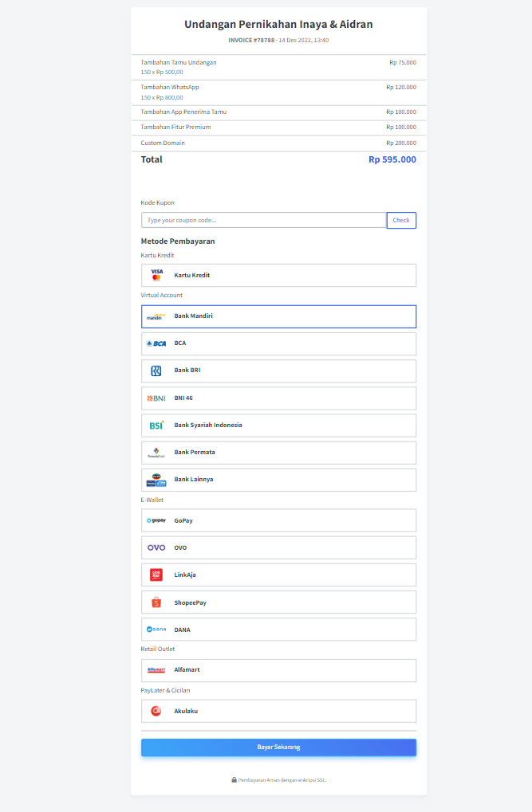Choose Bank Syariah Indonesia option
The height and width of the screenshot is (812, 532).
pos(278,426)
